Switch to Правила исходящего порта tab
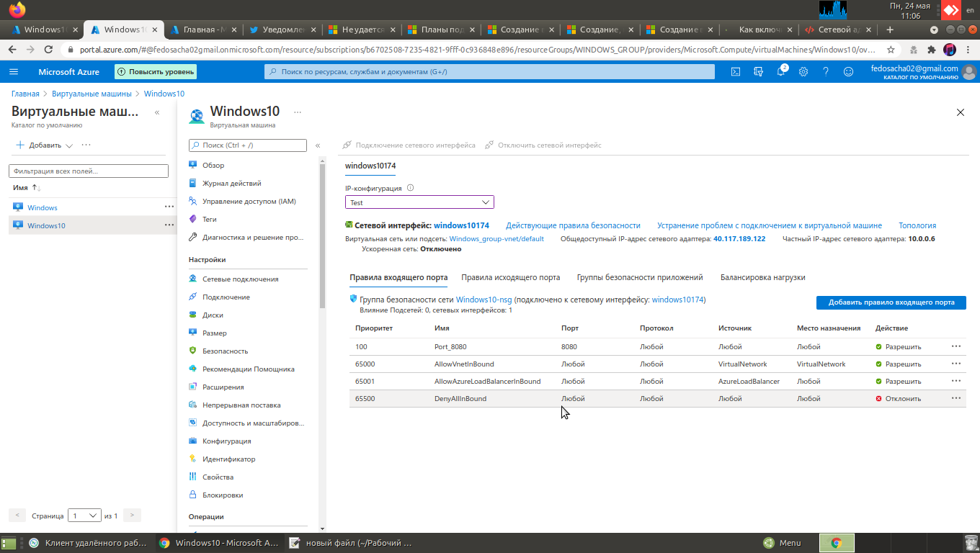 pos(511,277)
